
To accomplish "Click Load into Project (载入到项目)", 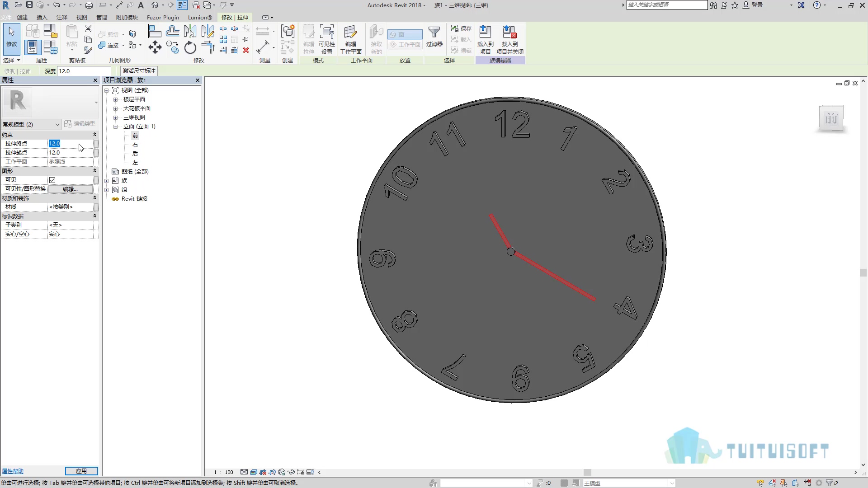I will click(485, 39).
